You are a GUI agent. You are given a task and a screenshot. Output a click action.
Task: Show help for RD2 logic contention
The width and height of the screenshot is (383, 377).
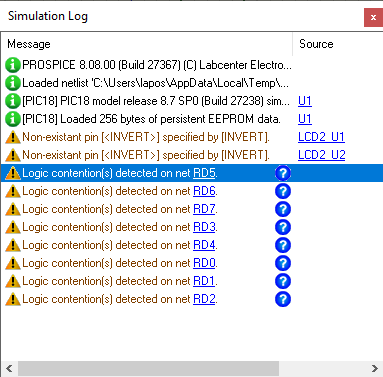tap(283, 299)
